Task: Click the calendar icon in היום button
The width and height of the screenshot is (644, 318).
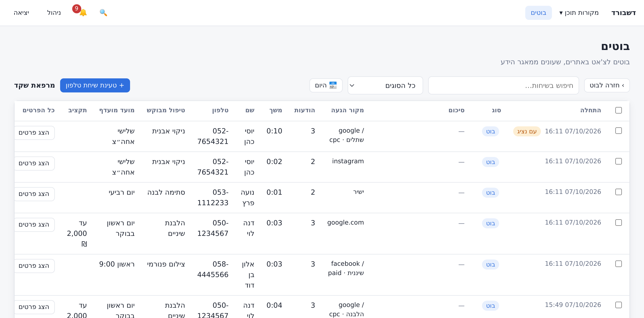Action: click(x=333, y=85)
